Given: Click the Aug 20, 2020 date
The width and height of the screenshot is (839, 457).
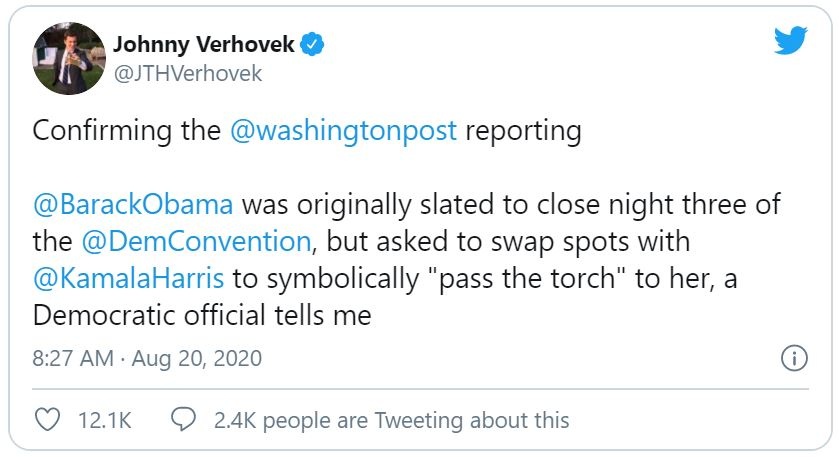Looking at the screenshot, I should 196,358.
